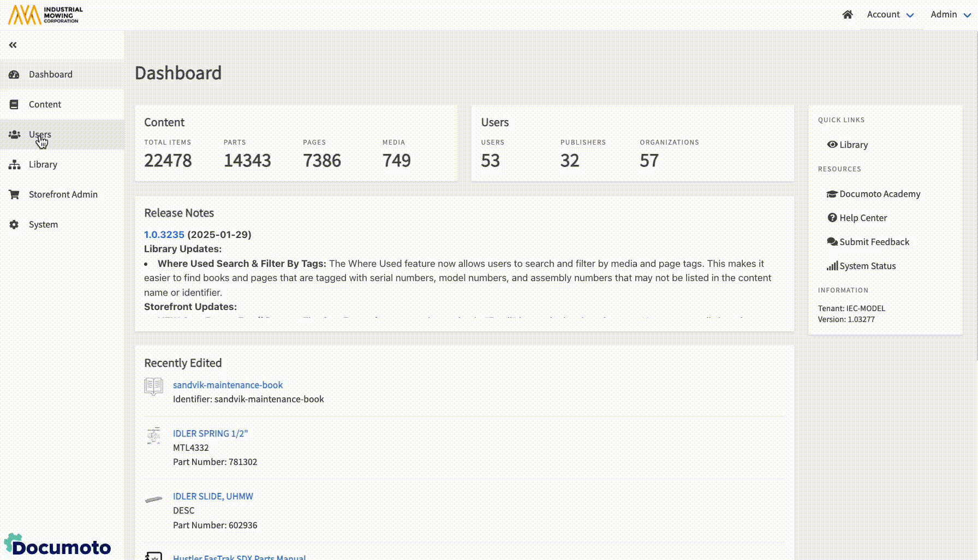Click the Dashboard gauge icon in sidebar
Viewport: 978px width, 560px height.
point(14,74)
